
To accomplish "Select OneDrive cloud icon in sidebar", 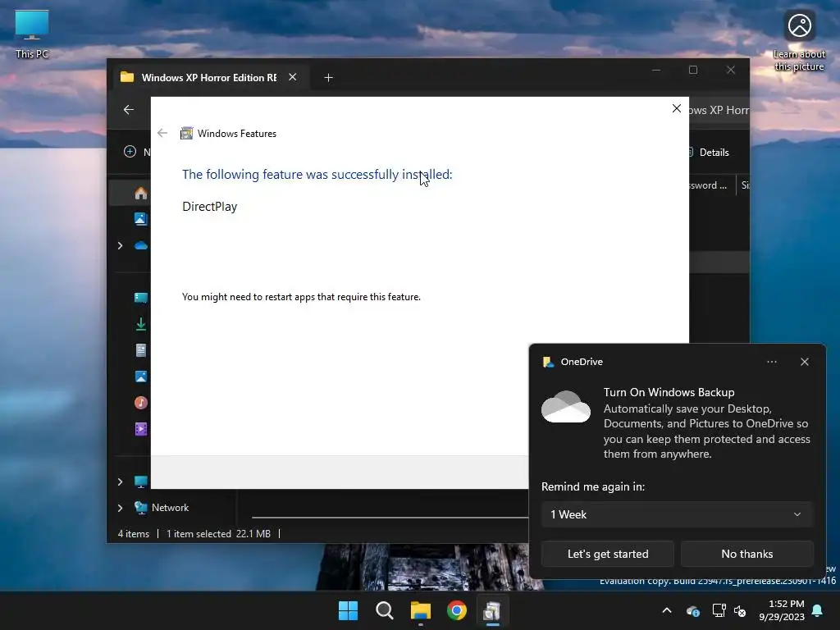I will pos(141,245).
